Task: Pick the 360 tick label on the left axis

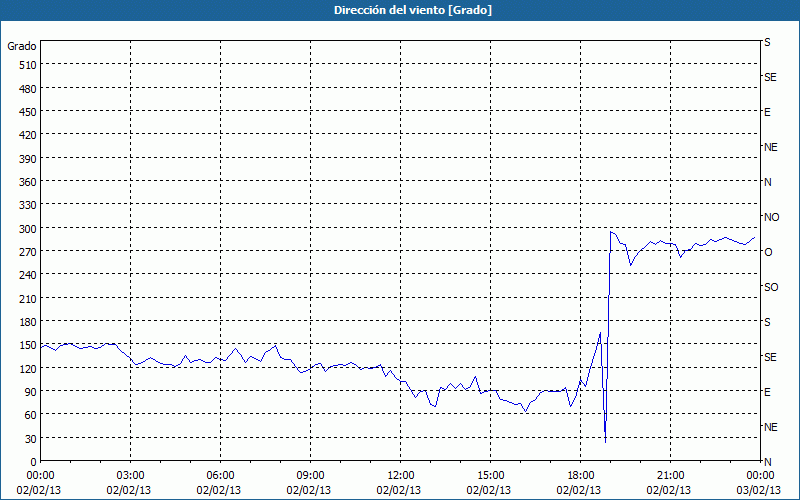Action: 28,182
